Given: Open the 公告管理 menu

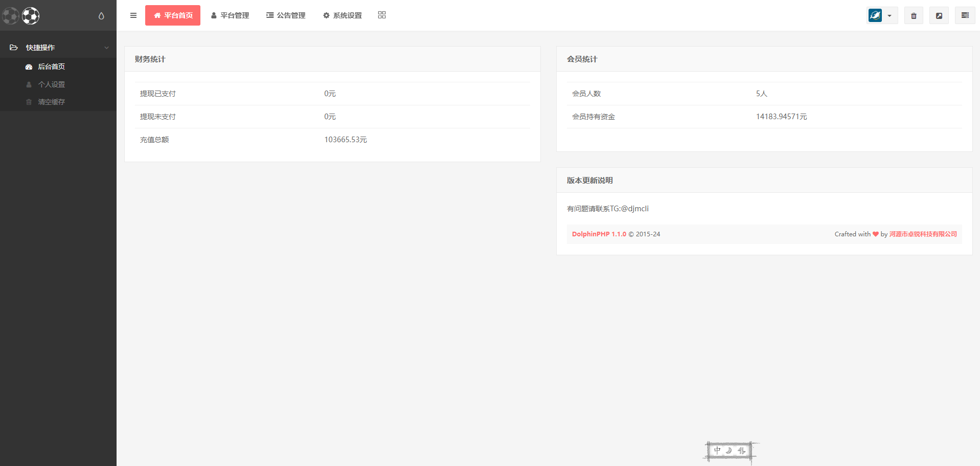Looking at the screenshot, I should click(x=286, y=15).
